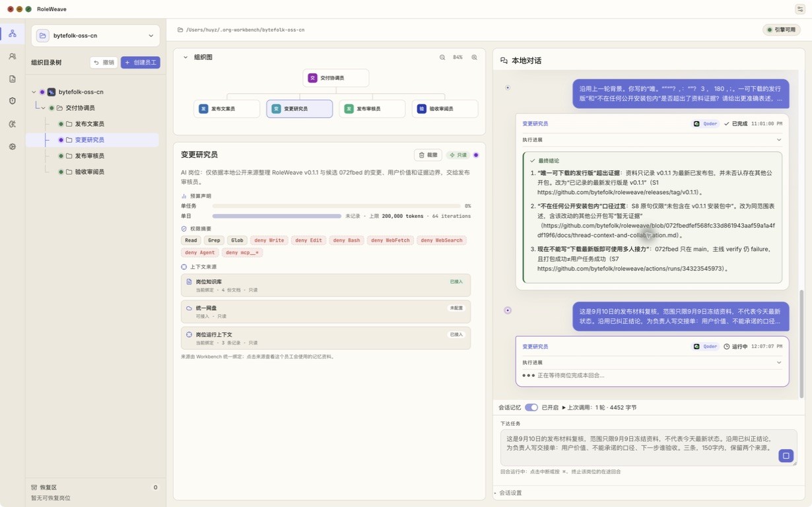812x507 pixels.
Task: Zoom in the organization chart
Action: (474, 57)
